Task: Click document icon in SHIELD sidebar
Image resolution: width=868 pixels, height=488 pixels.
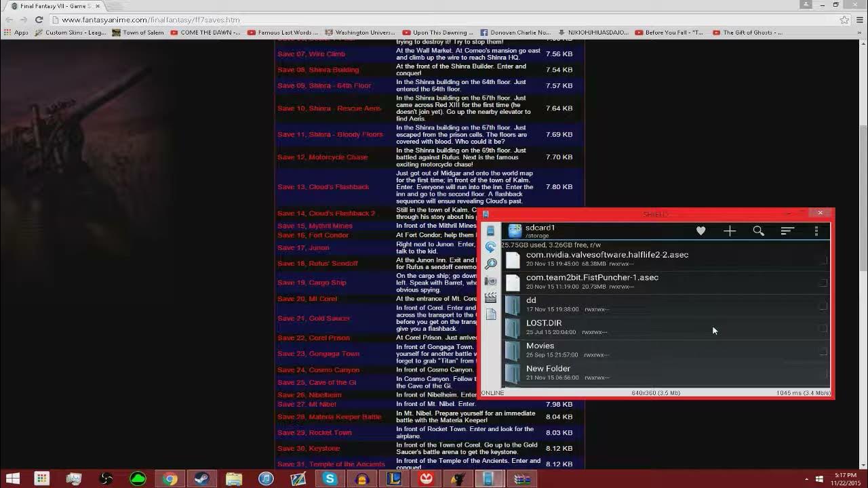Action: pos(490,314)
